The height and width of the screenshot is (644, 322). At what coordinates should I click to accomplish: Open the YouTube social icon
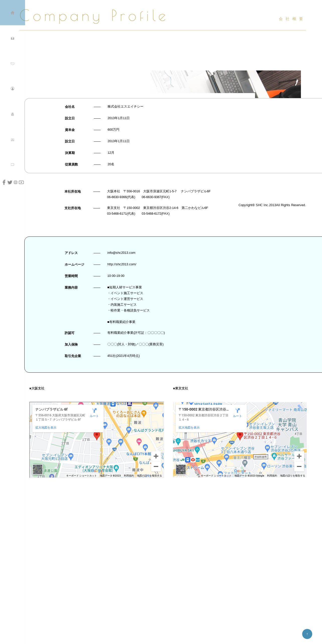point(21,182)
